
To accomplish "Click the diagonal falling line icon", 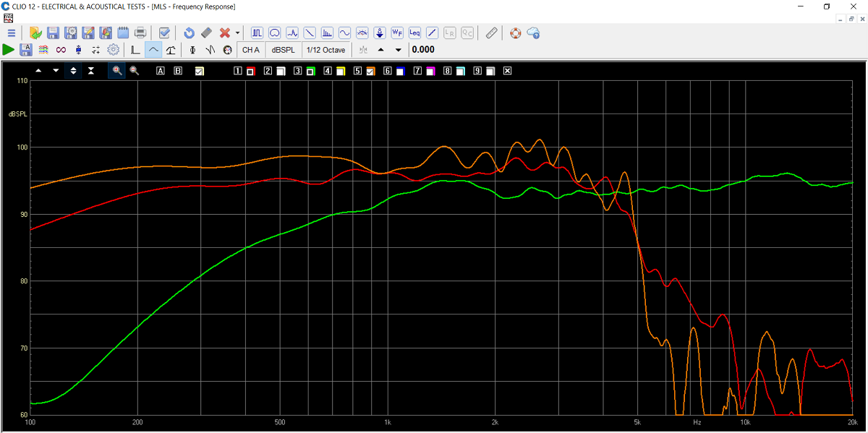I will (x=310, y=33).
